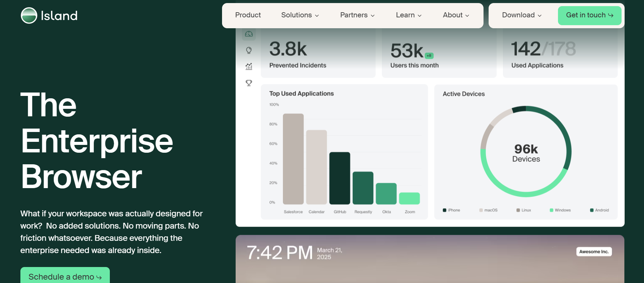Expand the About dropdown

pos(456,15)
